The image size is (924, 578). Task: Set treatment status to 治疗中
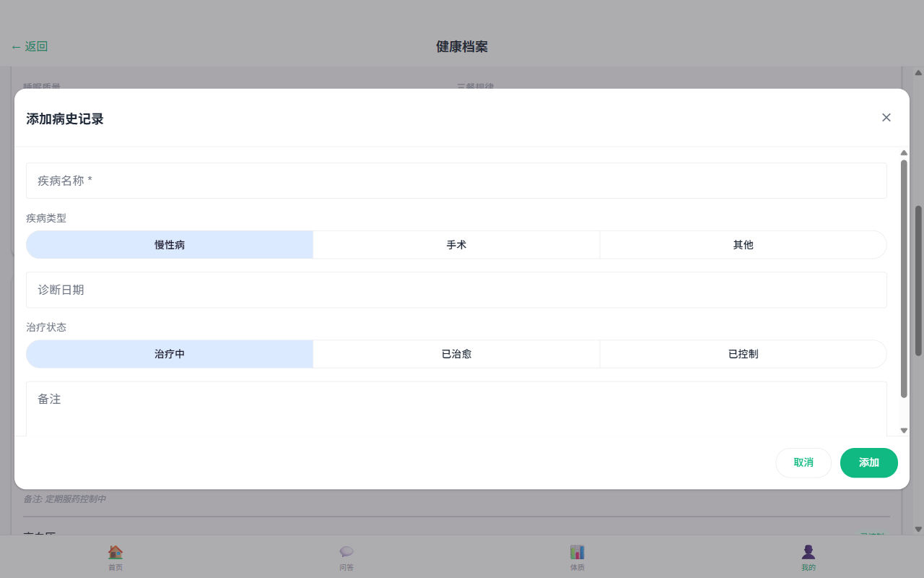(x=170, y=355)
